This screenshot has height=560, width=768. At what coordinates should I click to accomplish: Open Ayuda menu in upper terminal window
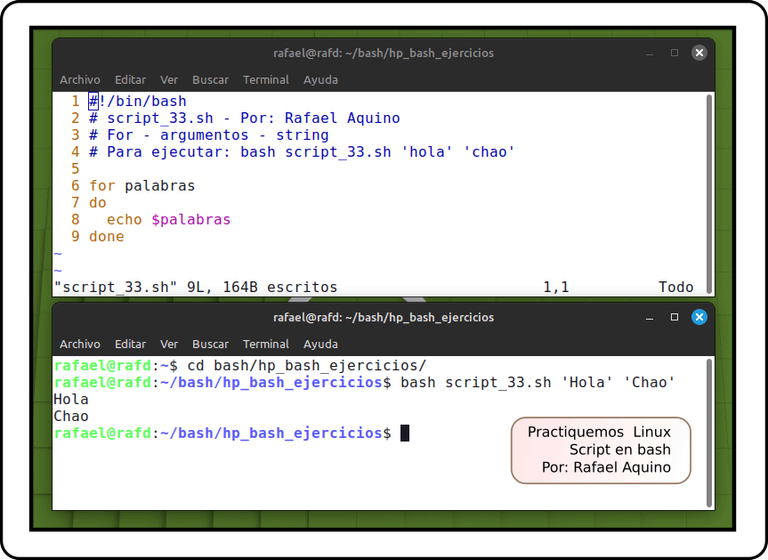click(320, 80)
